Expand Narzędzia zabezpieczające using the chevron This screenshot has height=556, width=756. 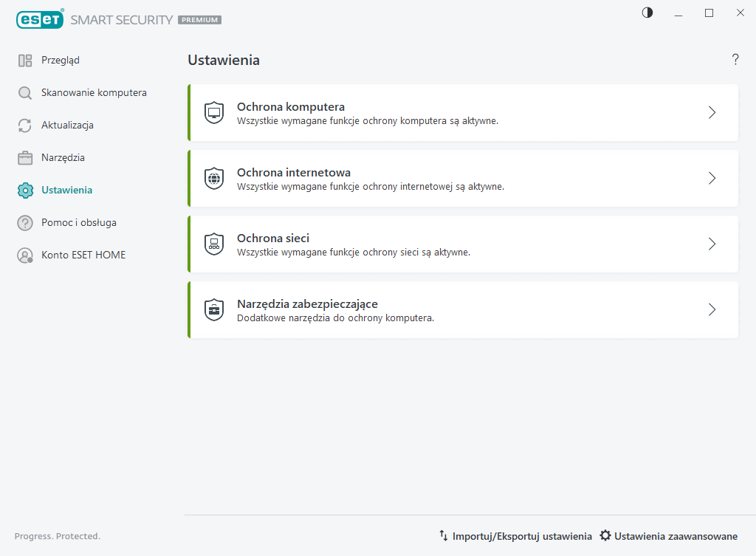pyautogui.click(x=712, y=310)
